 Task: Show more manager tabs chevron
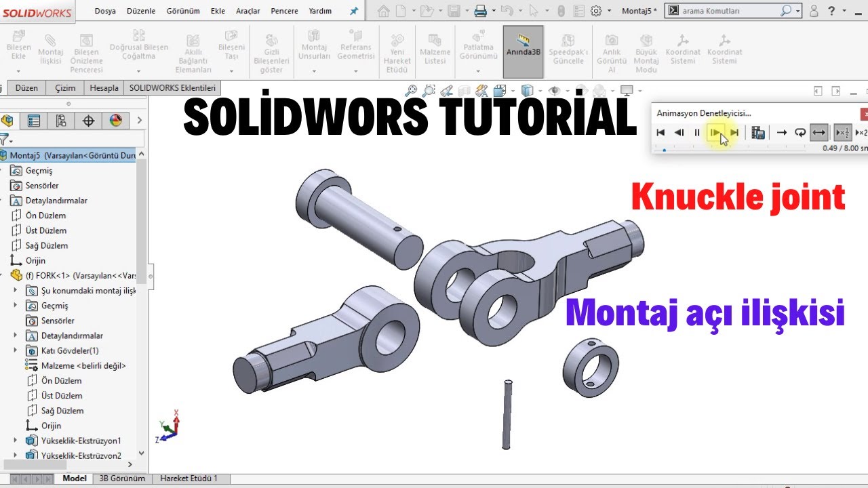140,121
